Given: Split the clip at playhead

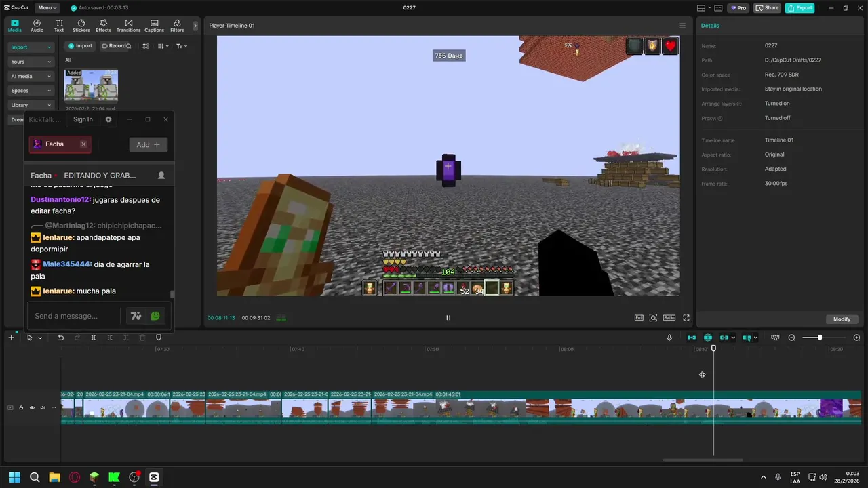Looking at the screenshot, I should click(x=94, y=338).
